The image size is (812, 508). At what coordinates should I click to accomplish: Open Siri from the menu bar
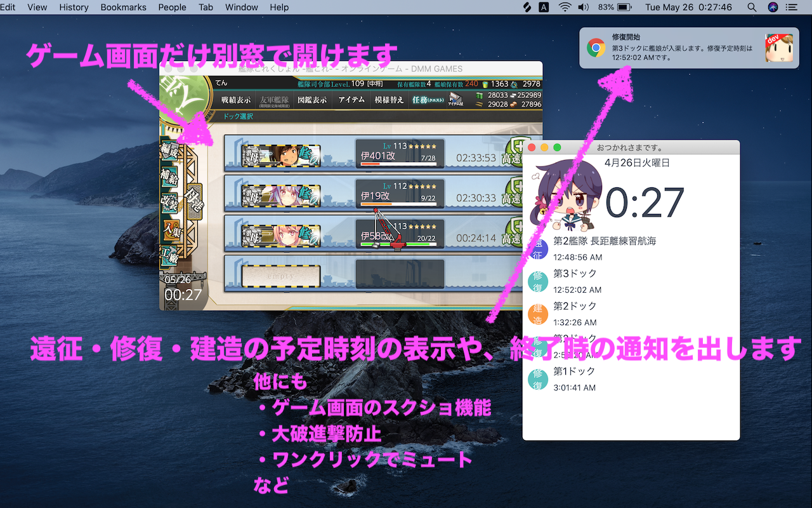pos(773,7)
